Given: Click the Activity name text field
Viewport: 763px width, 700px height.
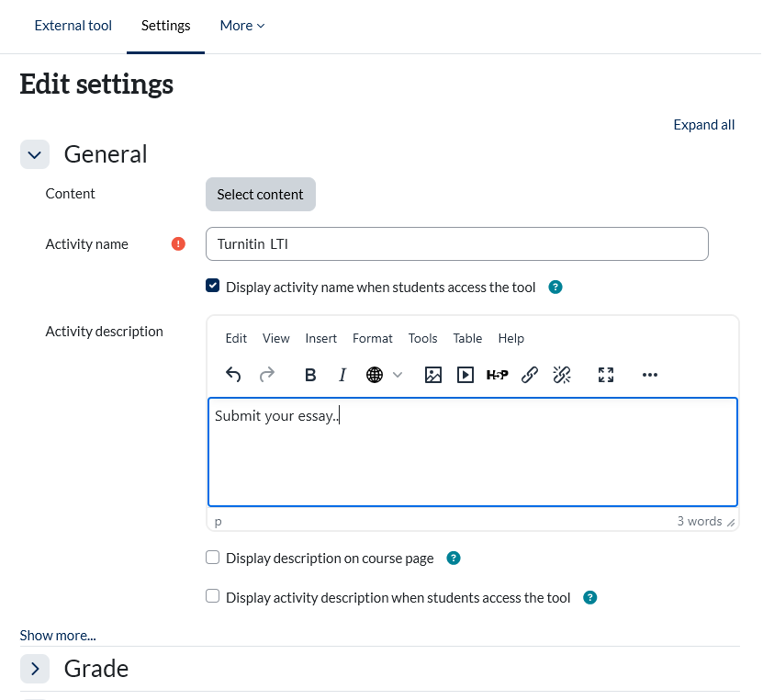Looking at the screenshot, I should tap(456, 244).
